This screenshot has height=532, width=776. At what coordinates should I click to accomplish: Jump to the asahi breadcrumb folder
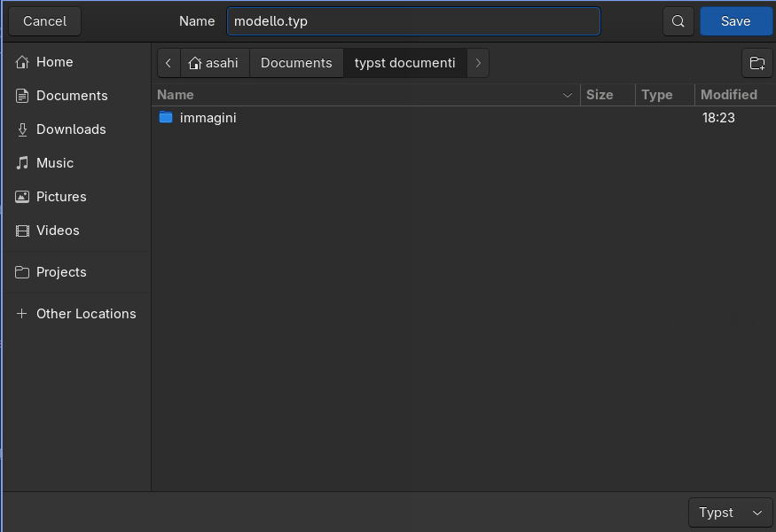click(215, 63)
